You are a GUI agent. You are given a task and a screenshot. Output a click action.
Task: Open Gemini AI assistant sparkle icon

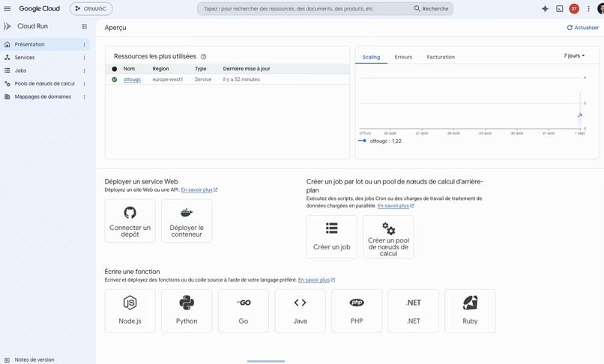(545, 8)
